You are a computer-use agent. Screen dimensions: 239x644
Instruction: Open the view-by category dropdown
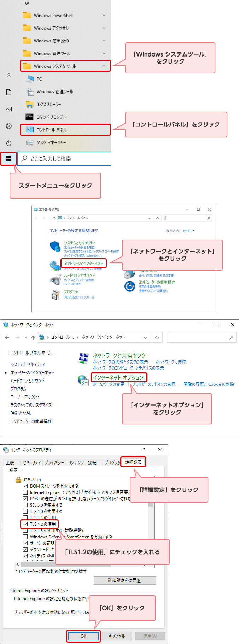[x=188, y=231]
